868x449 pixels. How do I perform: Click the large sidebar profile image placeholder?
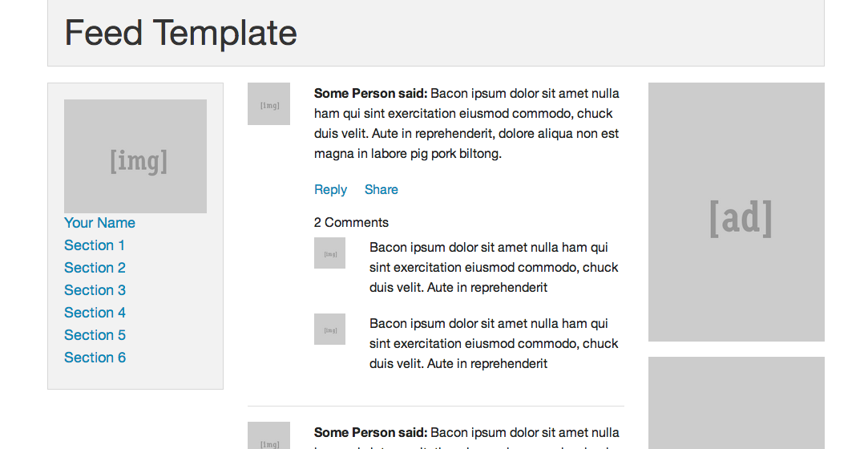click(x=135, y=156)
